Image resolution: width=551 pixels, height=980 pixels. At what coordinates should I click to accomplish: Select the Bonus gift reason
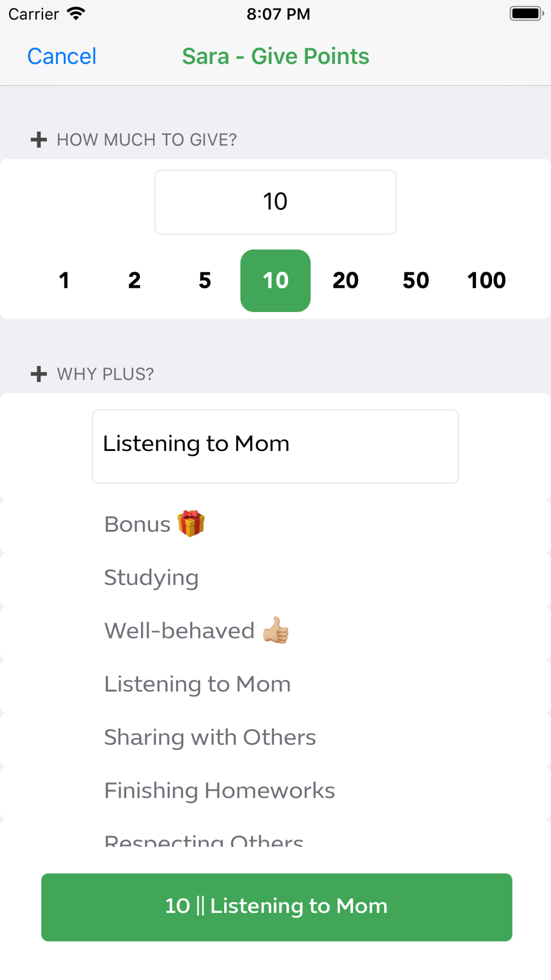(x=275, y=524)
